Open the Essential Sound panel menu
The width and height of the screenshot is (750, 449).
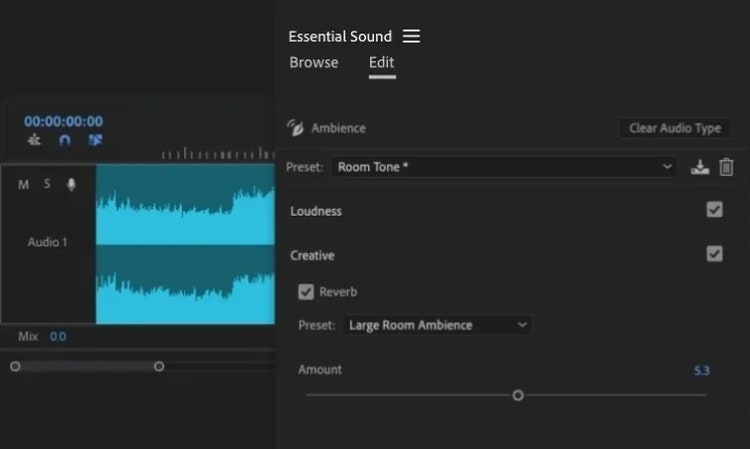pos(411,37)
